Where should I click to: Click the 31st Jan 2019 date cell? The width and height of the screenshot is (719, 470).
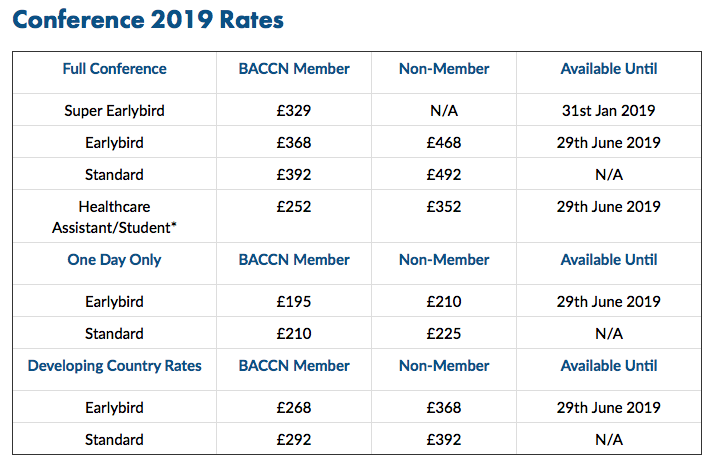click(x=609, y=110)
